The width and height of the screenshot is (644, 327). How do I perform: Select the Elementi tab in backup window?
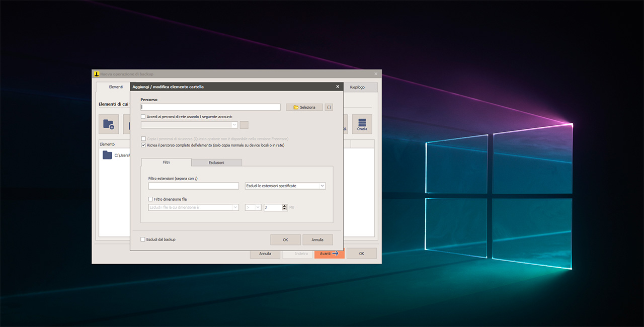click(x=116, y=87)
